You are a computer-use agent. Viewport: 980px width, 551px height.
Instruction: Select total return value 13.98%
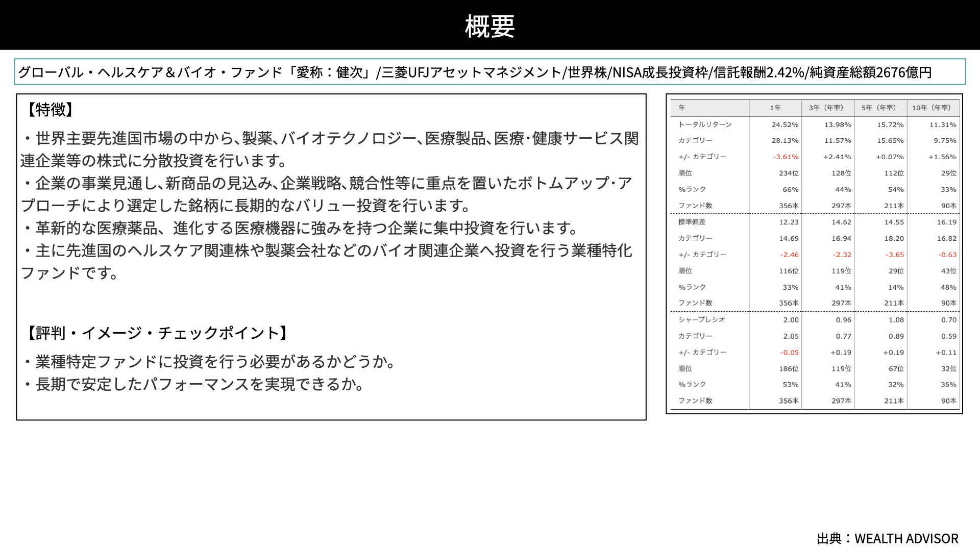[838, 124]
